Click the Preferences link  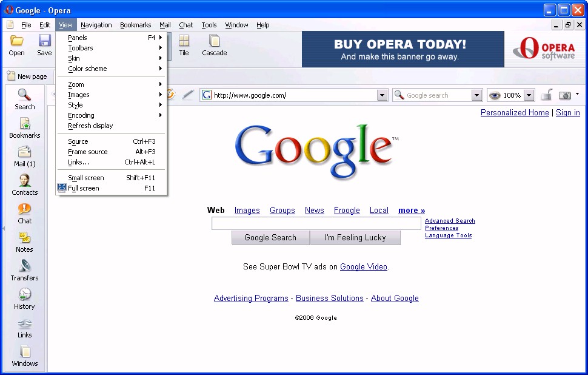(441, 228)
